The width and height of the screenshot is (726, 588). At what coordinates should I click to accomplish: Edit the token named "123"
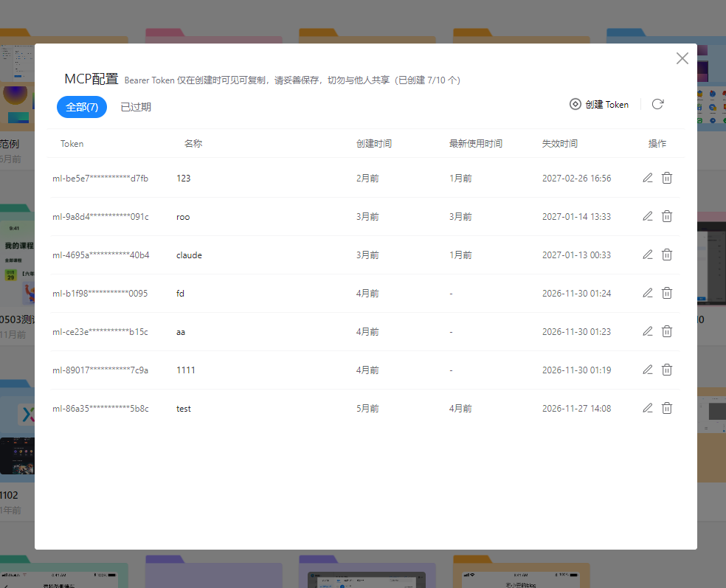point(647,178)
